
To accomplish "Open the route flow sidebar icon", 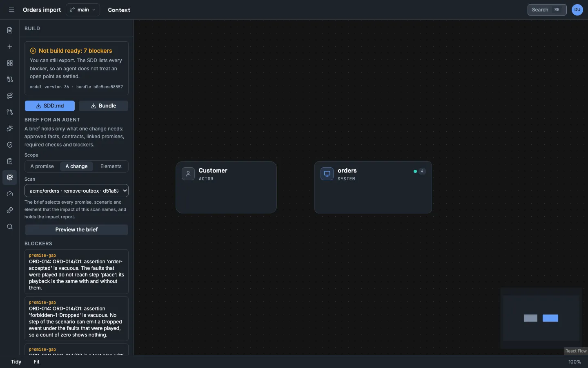I will point(10,96).
